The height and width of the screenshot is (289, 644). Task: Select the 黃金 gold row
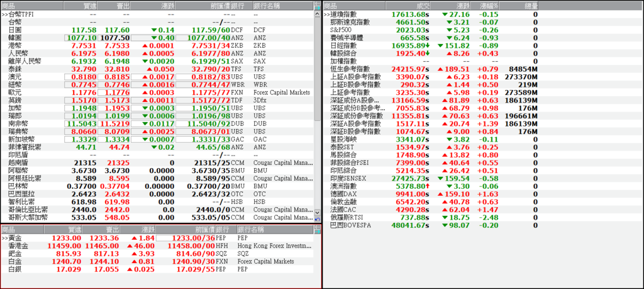pyautogui.click(x=157, y=238)
